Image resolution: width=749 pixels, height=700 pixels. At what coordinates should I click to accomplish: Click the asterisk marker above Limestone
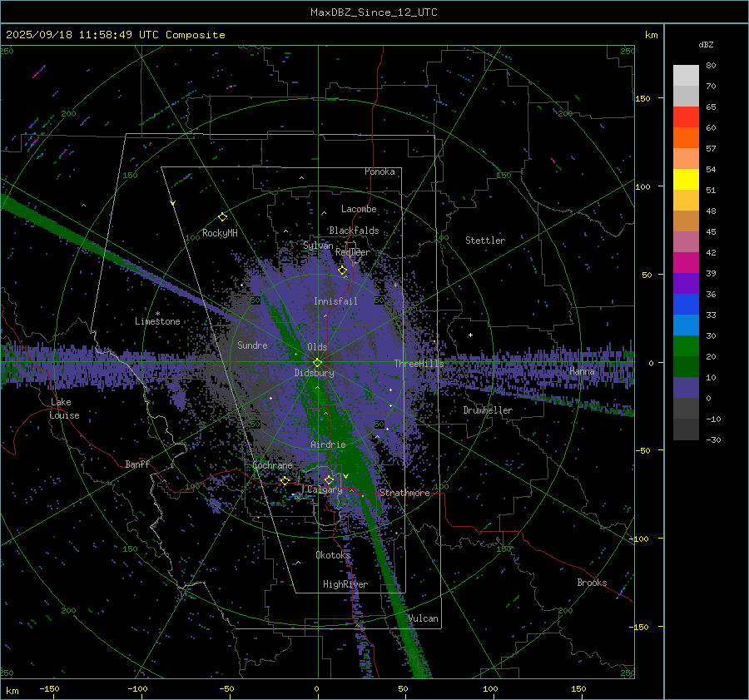pyautogui.click(x=157, y=314)
